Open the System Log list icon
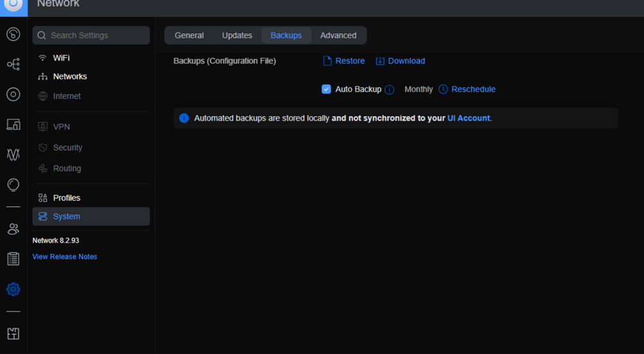The width and height of the screenshot is (644, 354). [13, 259]
